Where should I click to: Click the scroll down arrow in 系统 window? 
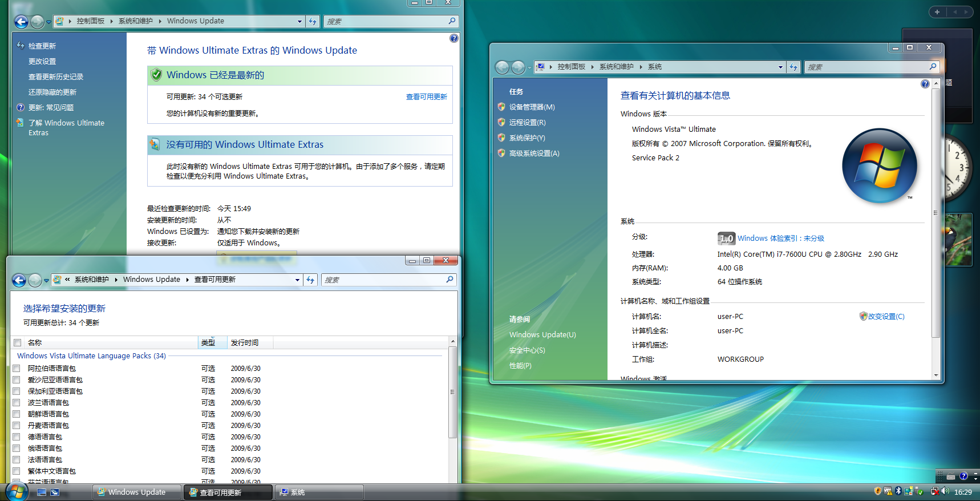click(936, 375)
